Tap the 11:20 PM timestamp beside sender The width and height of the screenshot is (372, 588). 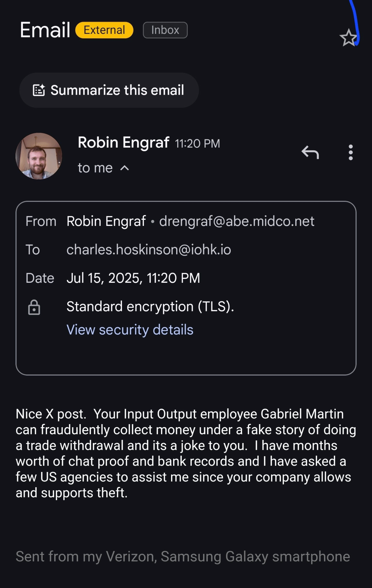pos(197,144)
